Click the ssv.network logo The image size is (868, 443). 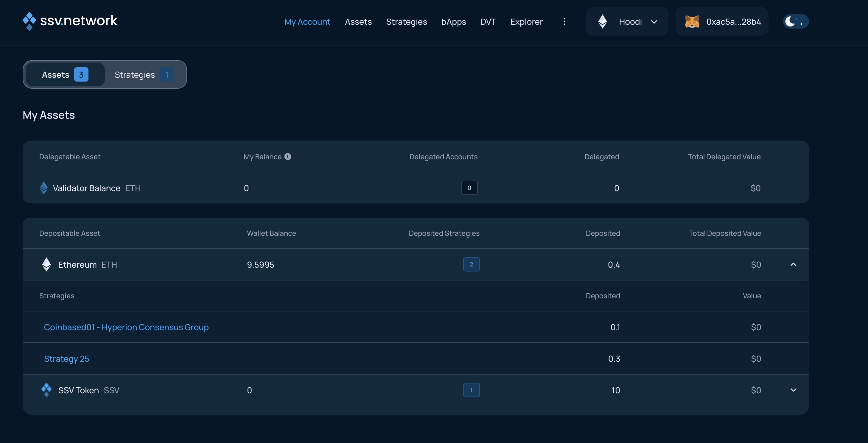coord(70,21)
